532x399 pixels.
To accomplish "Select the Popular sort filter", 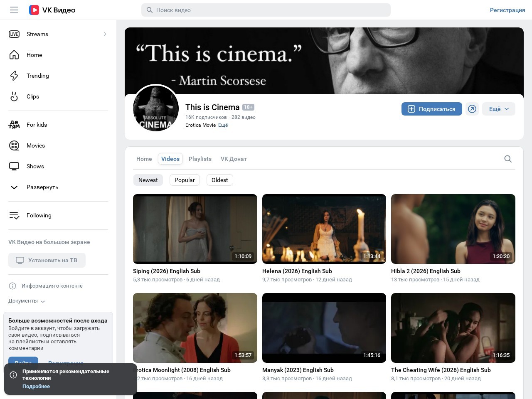I will [x=185, y=180].
